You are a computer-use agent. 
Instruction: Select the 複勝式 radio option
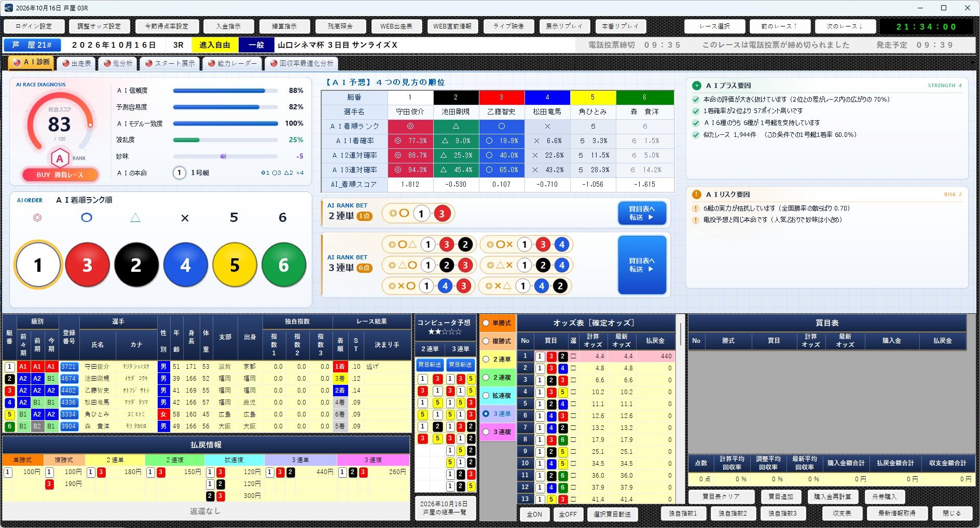(x=486, y=341)
